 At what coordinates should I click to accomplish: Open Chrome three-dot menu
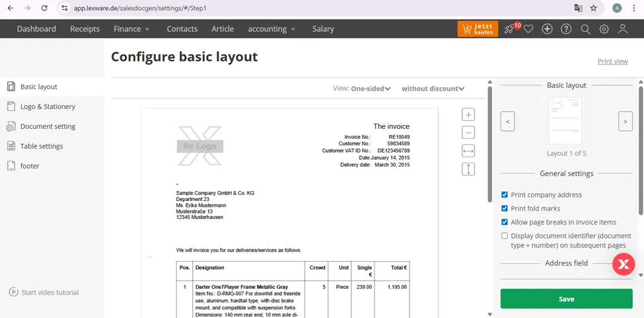(x=633, y=8)
